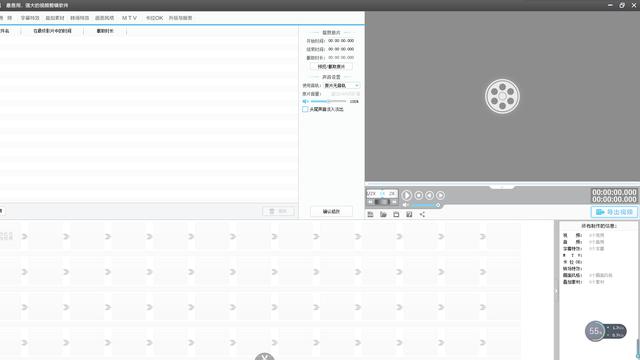
Task: Adjust the 原片音量 clip volume slider
Action: coord(328,101)
